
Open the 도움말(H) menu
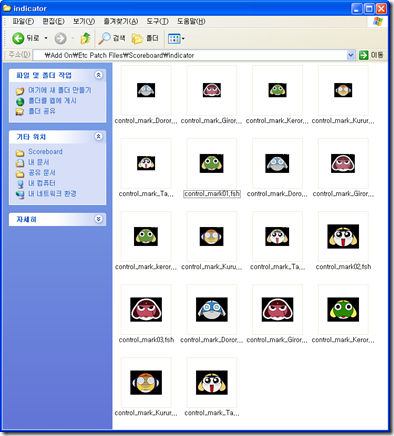pyautogui.click(x=191, y=22)
